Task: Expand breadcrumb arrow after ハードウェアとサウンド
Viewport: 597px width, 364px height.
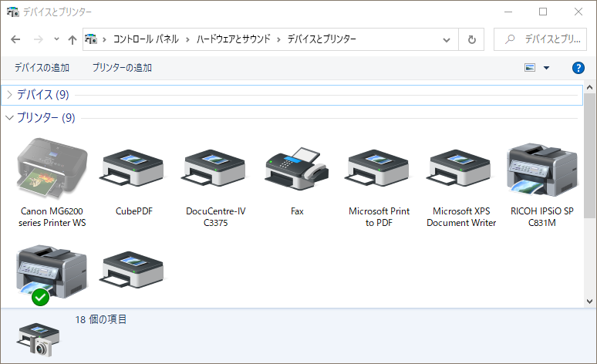Action: coord(278,39)
